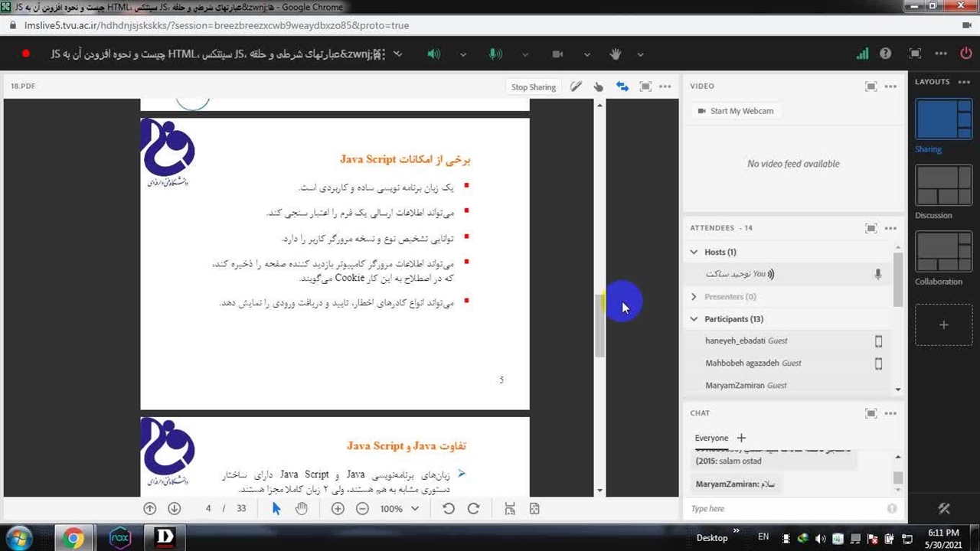Viewport: 980px width, 551px height.
Task: Toggle the speaker audio button
Action: (x=433, y=54)
